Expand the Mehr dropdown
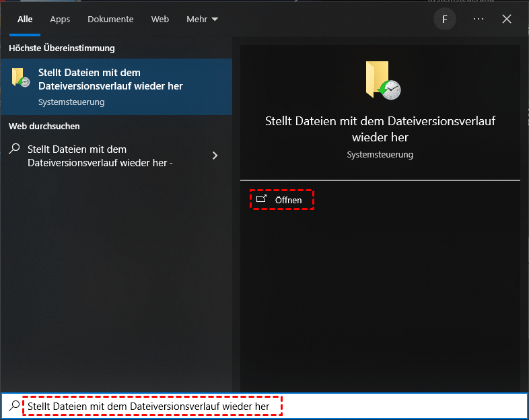This screenshot has height=420, width=529. (x=202, y=20)
